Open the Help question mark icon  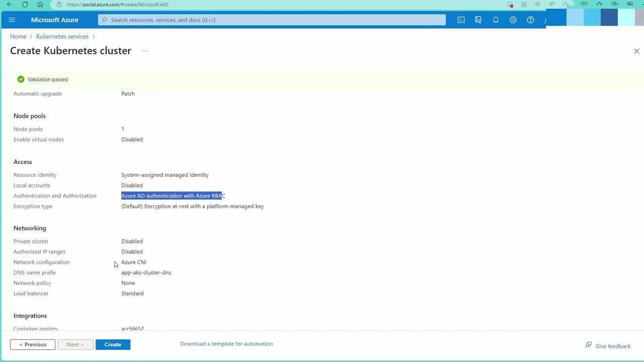530,20
